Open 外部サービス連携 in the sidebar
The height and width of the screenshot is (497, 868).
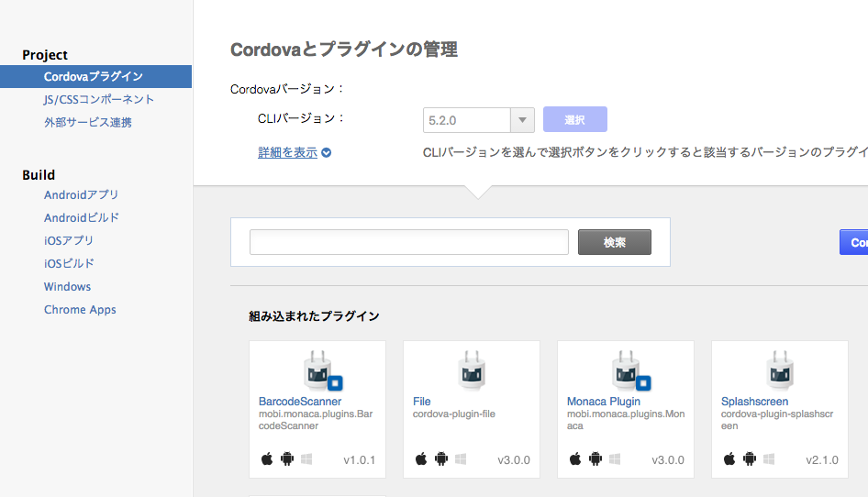click(88, 122)
